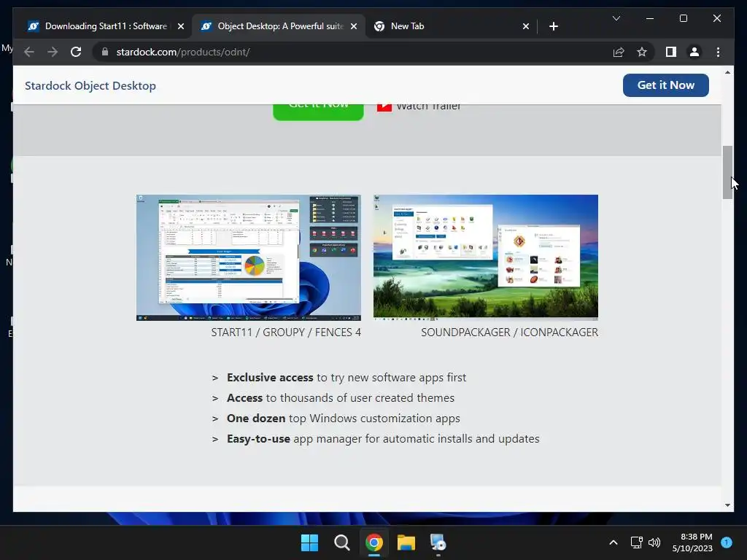747x560 pixels.
Task: Open the Chrome side panel
Action: tap(671, 52)
